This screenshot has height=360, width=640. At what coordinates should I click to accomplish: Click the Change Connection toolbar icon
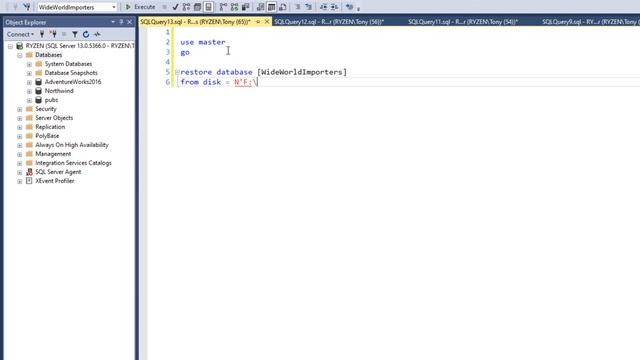[x=27, y=7]
